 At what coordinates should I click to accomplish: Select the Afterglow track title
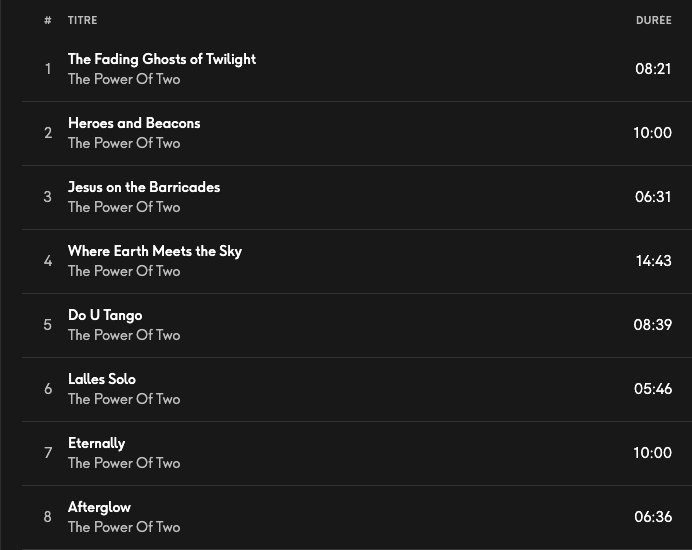point(99,507)
